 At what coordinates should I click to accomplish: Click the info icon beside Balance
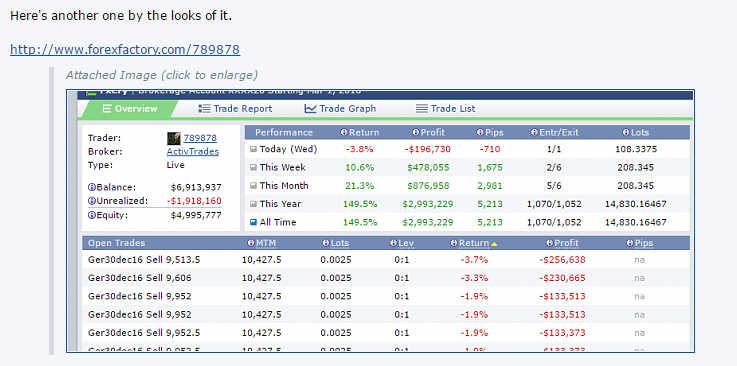pyautogui.click(x=92, y=187)
